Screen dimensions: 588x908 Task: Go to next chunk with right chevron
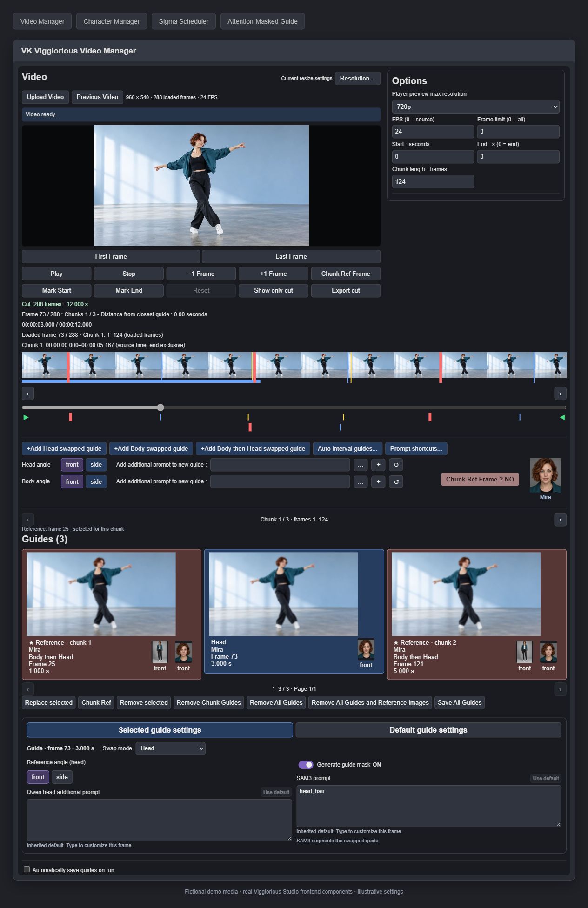coord(560,520)
